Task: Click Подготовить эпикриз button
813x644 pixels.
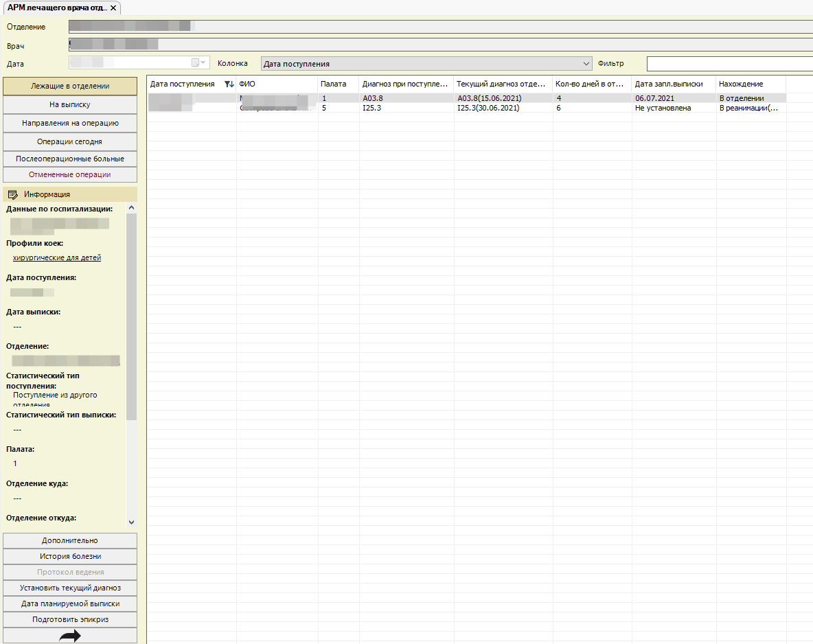Action: (x=70, y=620)
